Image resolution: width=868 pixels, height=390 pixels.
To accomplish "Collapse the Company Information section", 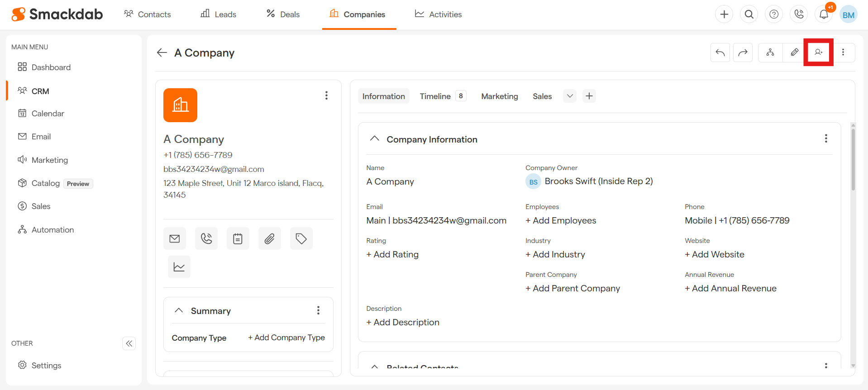I will (x=374, y=139).
